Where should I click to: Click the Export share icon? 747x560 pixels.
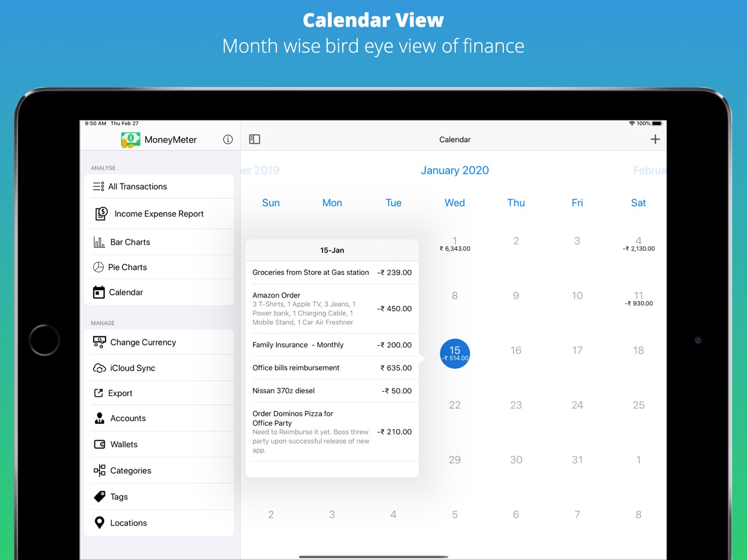98,393
